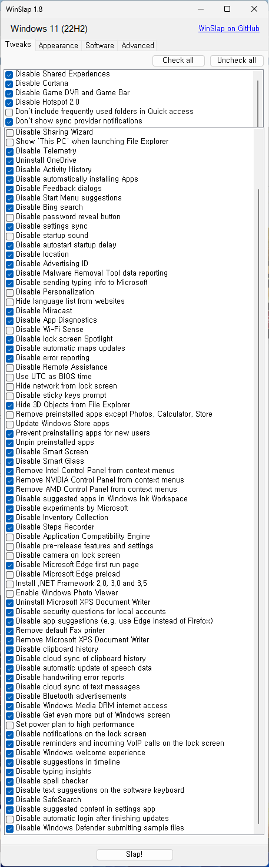
Task: Toggle Disable Shared Experiences checkbox
Action: click(9, 74)
